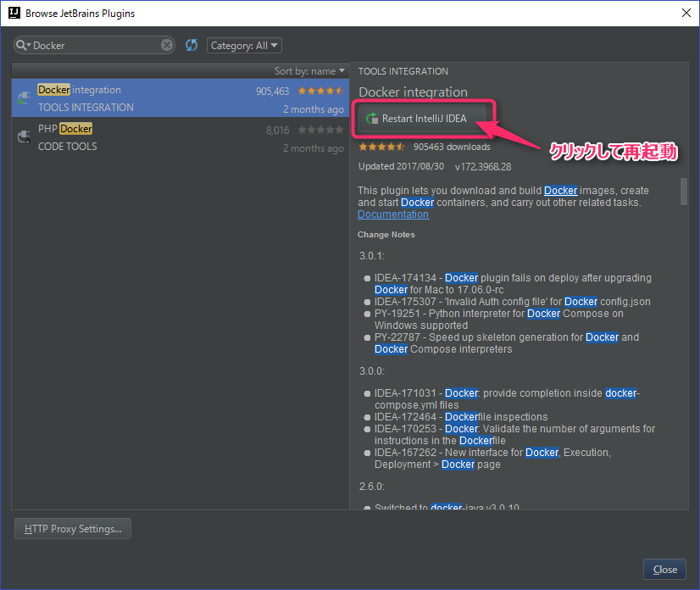The width and height of the screenshot is (700, 590).
Task: Click the '3.0.1:' version heading
Action: coord(372,256)
